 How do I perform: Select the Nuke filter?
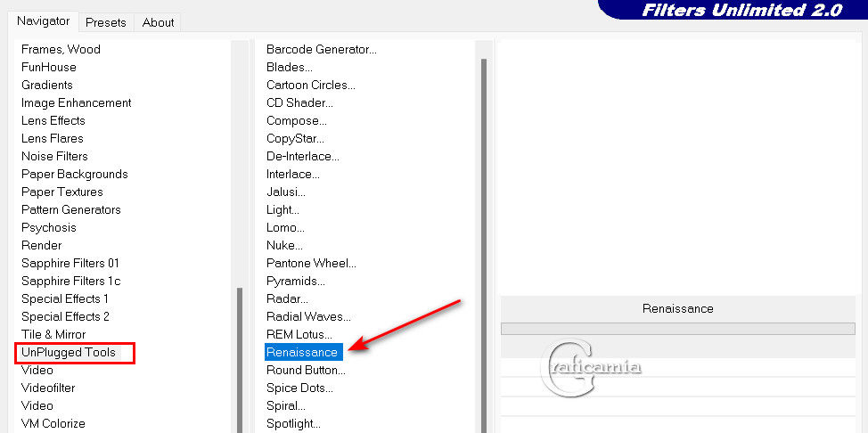point(284,245)
